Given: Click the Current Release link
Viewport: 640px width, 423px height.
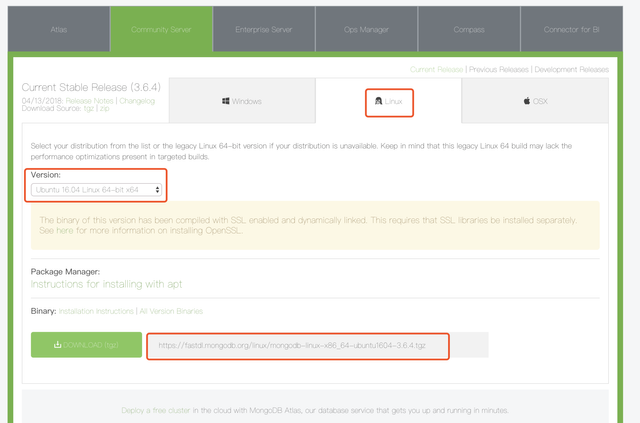Looking at the screenshot, I should (436, 69).
